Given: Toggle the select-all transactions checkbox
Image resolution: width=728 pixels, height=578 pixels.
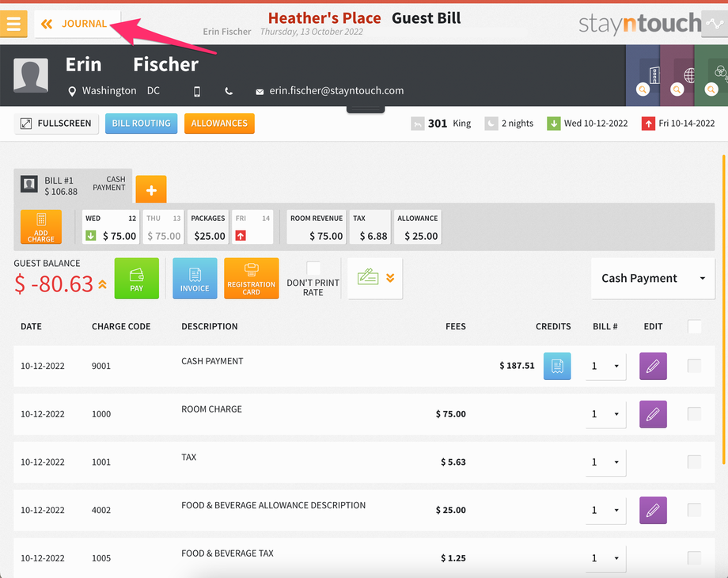Looking at the screenshot, I should coord(695,327).
